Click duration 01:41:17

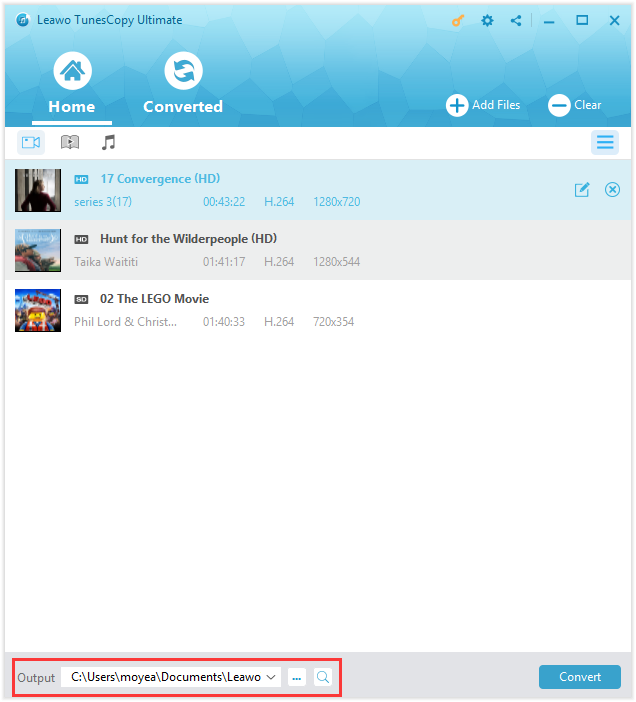[x=224, y=262]
